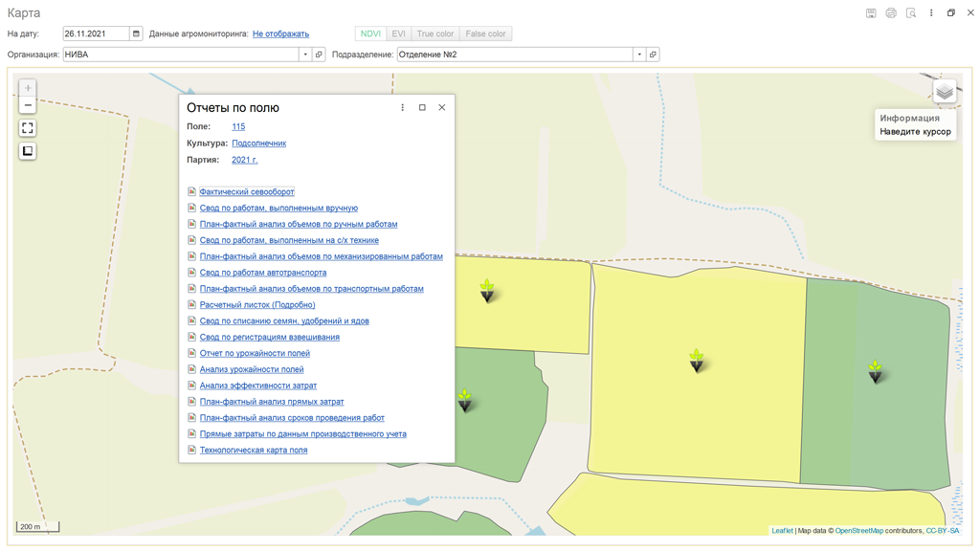Open Фактический севооборот report
The width and height of the screenshot is (980, 551).
point(246,192)
